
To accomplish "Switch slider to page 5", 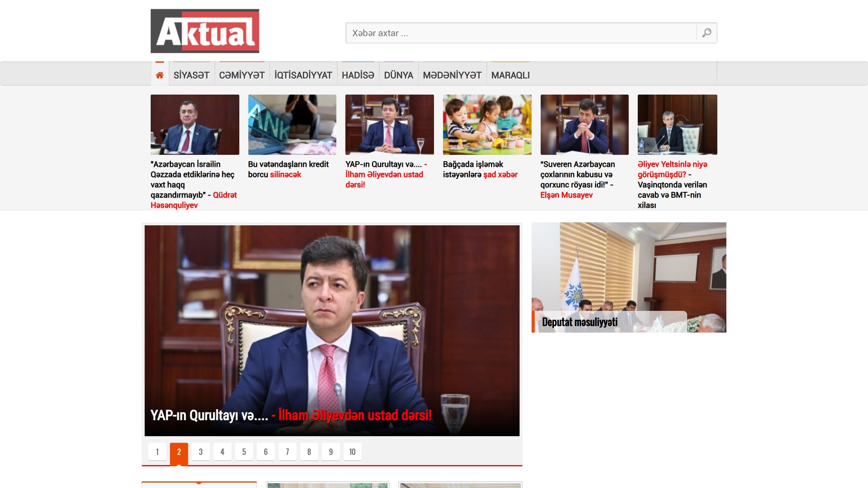I will (x=244, y=451).
